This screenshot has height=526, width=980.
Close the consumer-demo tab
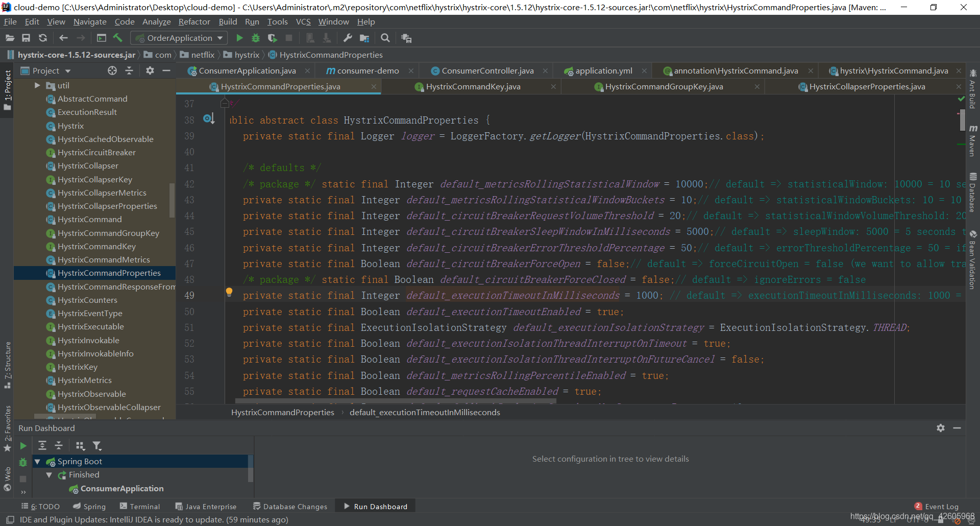point(411,71)
